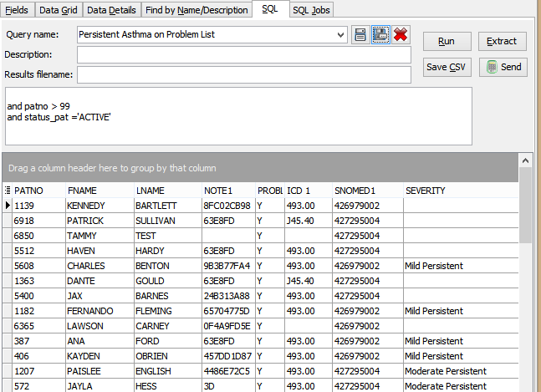This screenshot has height=392, width=541.
Task: Sort by the SEVERITY column header
Action: [x=461, y=191]
